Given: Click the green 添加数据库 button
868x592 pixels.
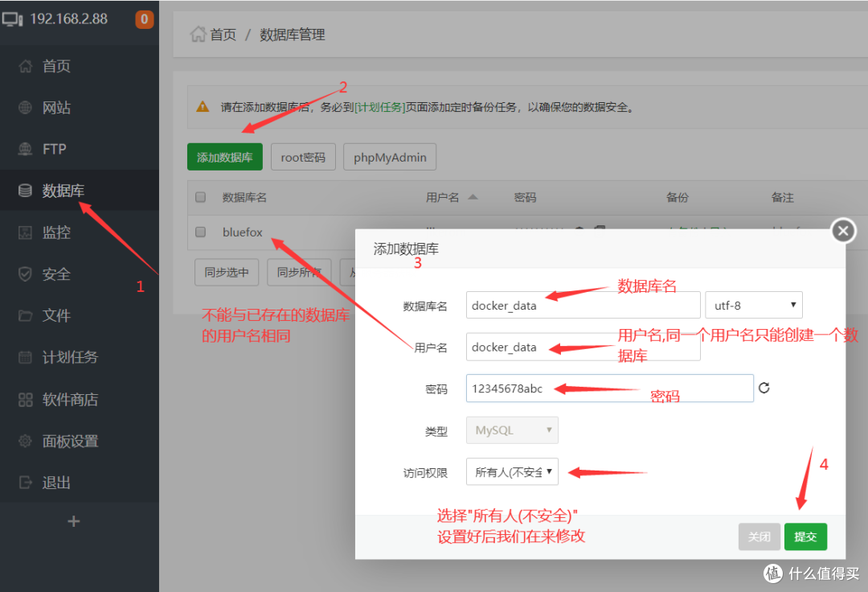Looking at the screenshot, I should click(225, 158).
